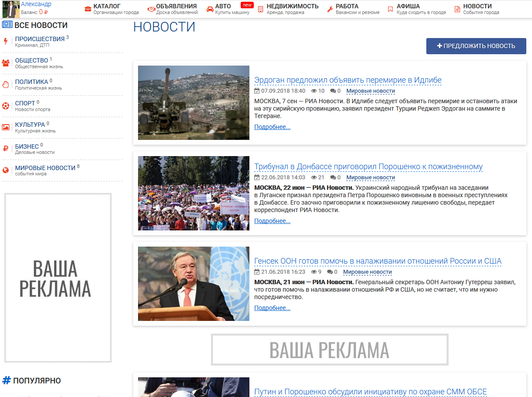532x397 pixels.
Task: Click the crowd rally photo thumbnail
Action: [x=193, y=193]
